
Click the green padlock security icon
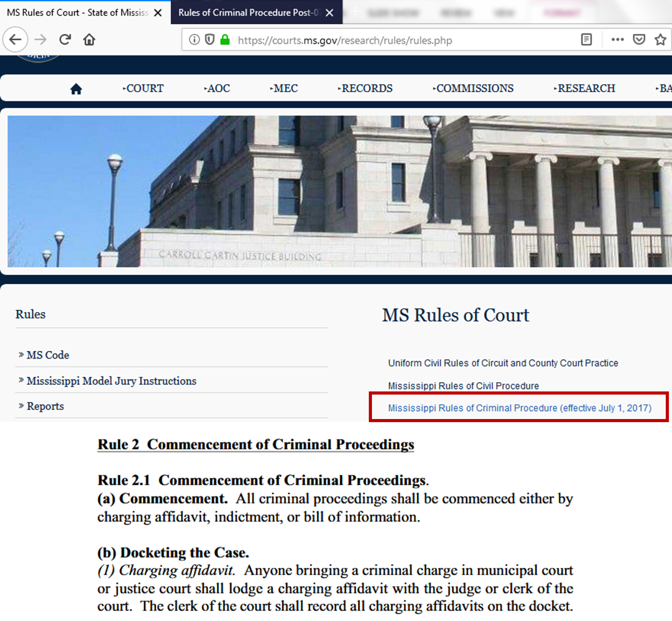coord(225,40)
